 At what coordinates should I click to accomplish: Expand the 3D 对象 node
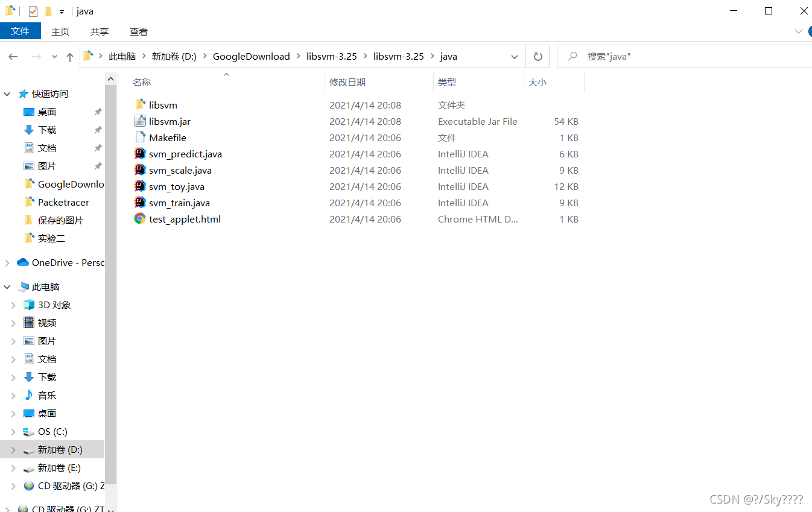(13, 305)
